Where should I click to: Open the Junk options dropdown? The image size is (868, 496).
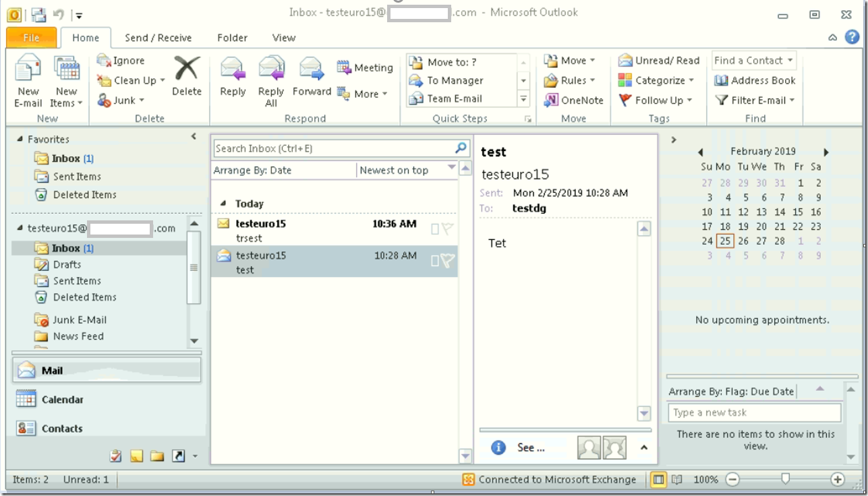(121, 100)
